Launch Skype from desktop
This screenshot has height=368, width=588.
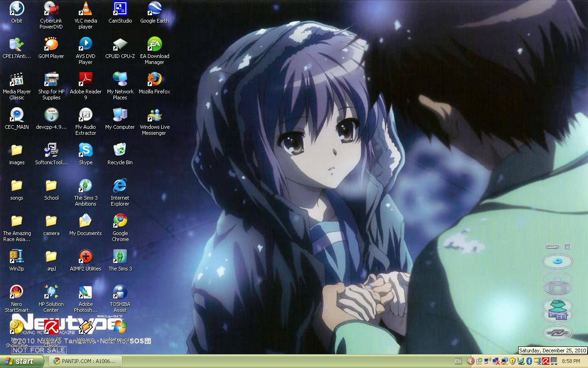(x=85, y=154)
